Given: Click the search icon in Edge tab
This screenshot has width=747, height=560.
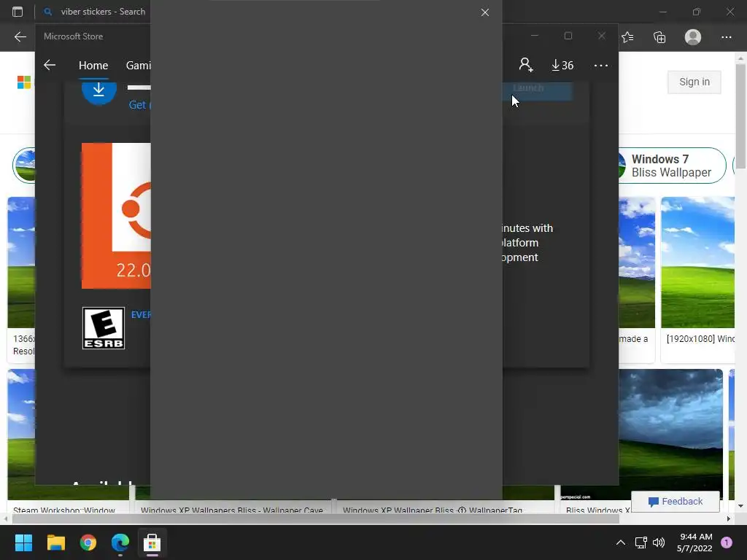Looking at the screenshot, I should tap(47, 12).
